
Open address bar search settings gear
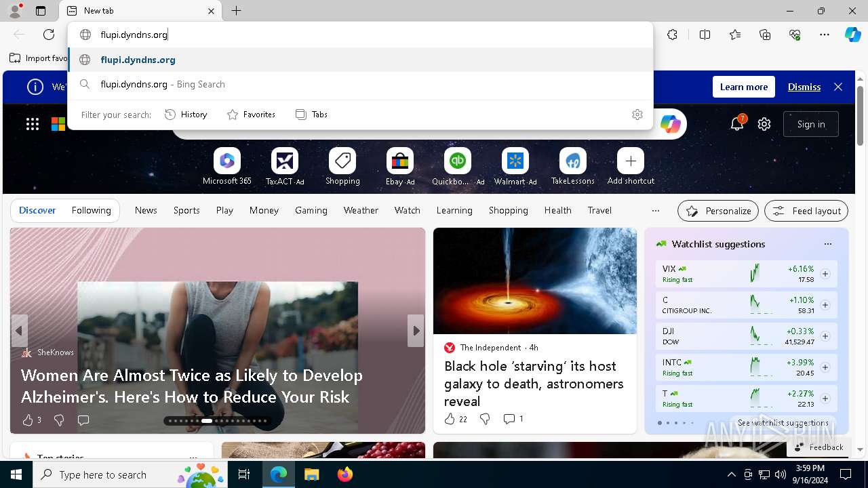(637, 115)
